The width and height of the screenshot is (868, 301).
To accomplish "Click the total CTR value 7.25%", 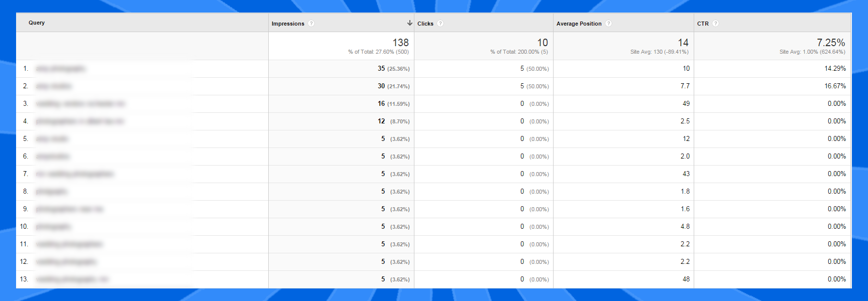I will pyautogui.click(x=831, y=43).
